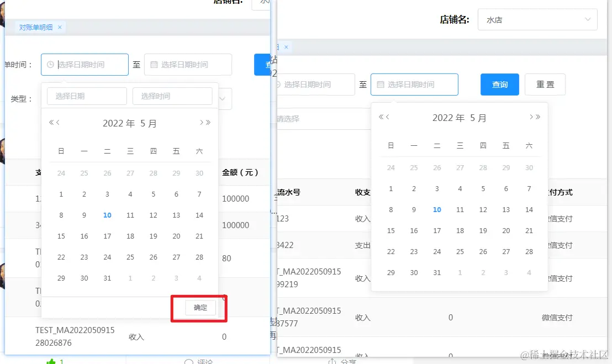Click 流水号 column header in right table

point(288,192)
